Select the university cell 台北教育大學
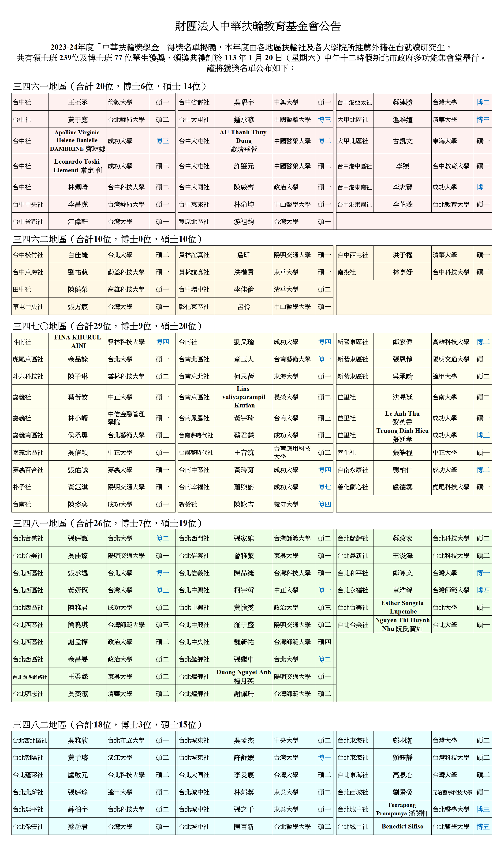504x847 pixels. (452, 204)
